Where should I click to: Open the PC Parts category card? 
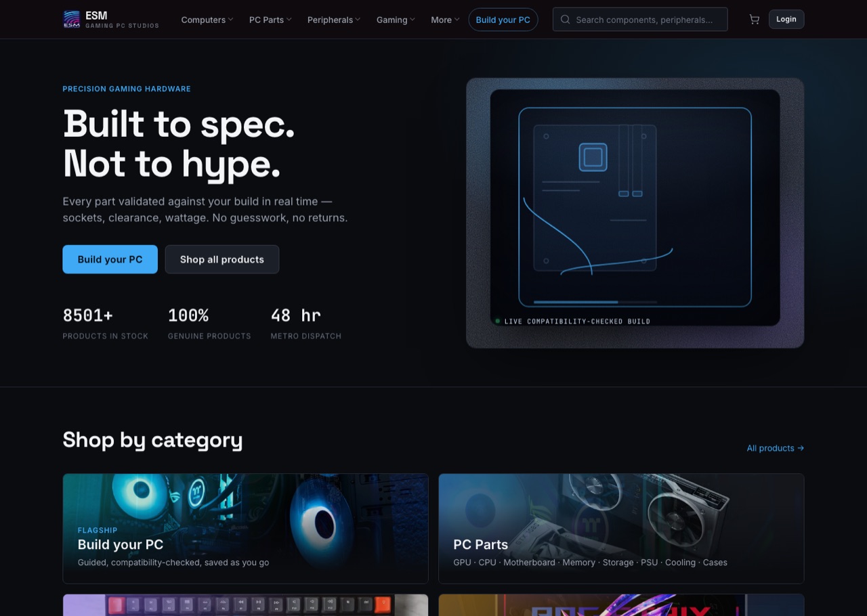pyautogui.click(x=621, y=529)
